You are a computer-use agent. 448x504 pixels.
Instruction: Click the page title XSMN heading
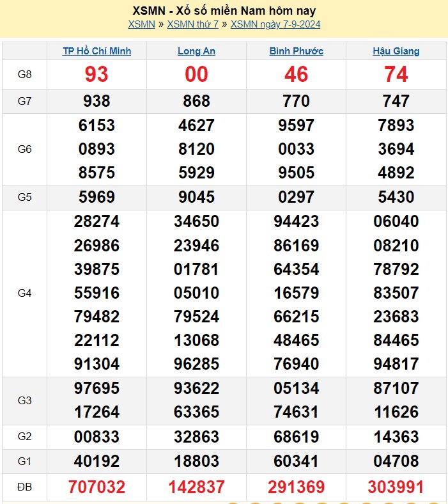(x=224, y=11)
